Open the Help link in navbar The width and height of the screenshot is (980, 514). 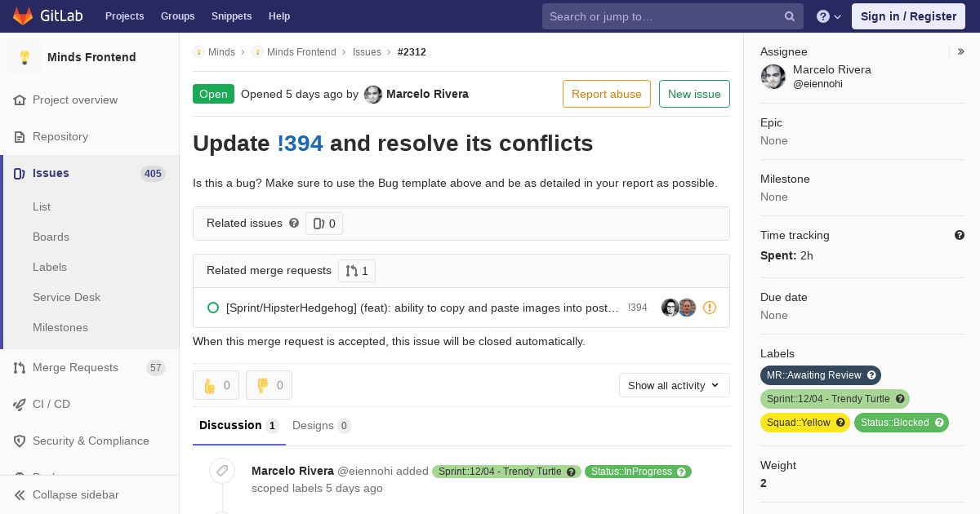(x=279, y=16)
